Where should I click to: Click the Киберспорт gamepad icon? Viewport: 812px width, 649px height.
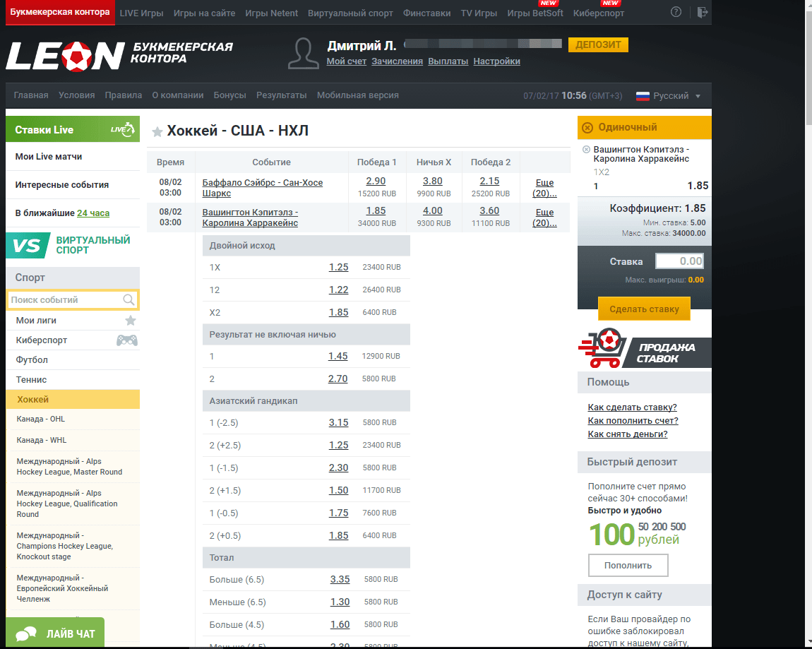click(127, 340)
